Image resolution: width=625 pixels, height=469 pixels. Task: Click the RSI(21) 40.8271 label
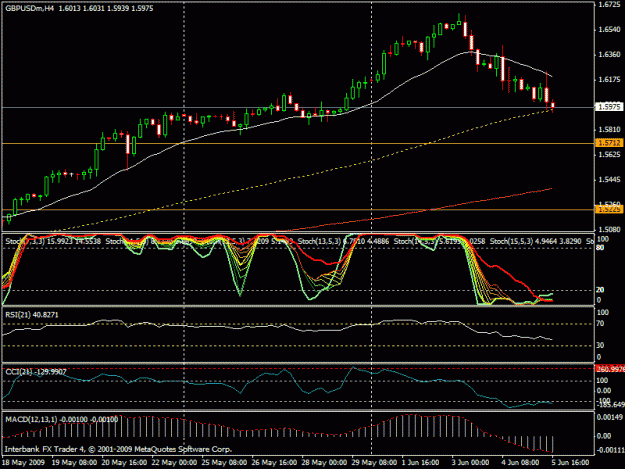(x=32, y=315)
